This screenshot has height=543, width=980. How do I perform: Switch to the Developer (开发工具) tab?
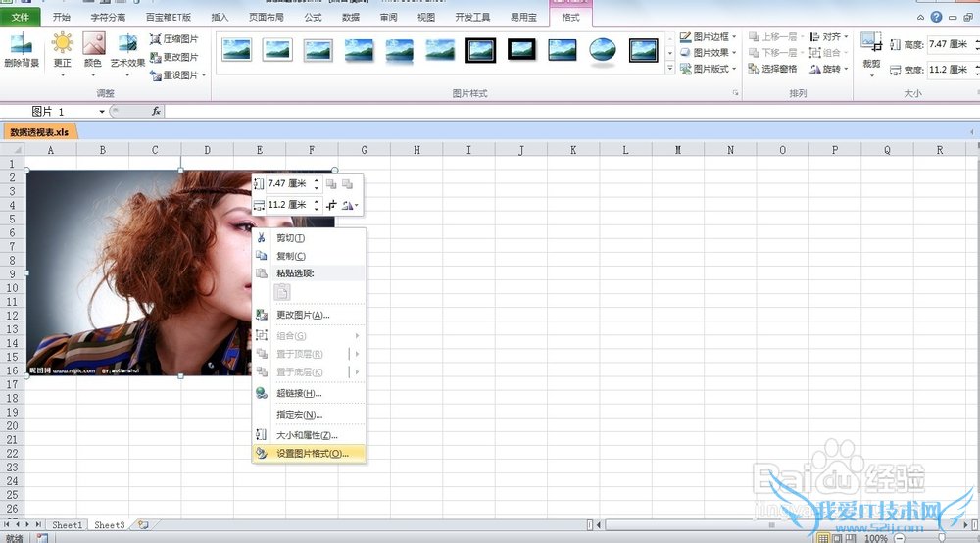472,17
